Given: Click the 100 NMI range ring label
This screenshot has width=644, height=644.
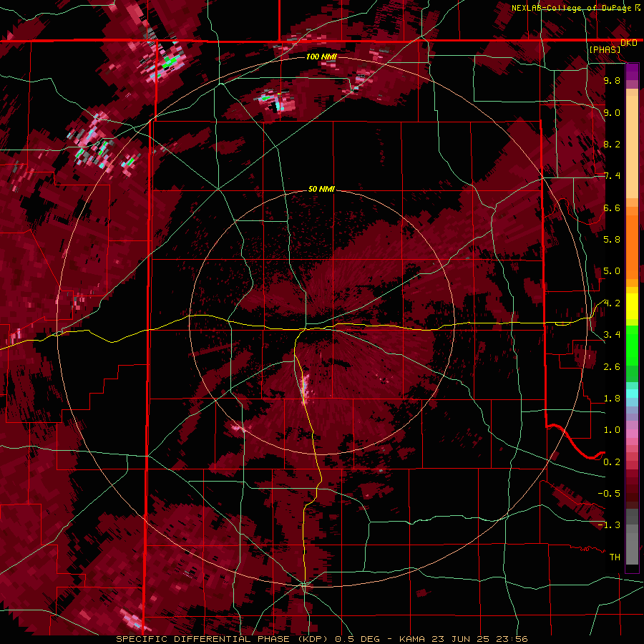Looking at the screenshot, I should (x=321, y=57).
